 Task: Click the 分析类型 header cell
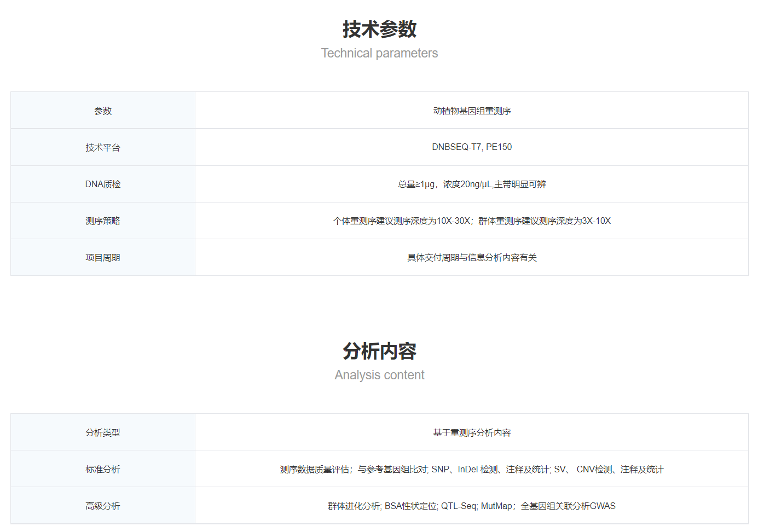coord(103,433)
